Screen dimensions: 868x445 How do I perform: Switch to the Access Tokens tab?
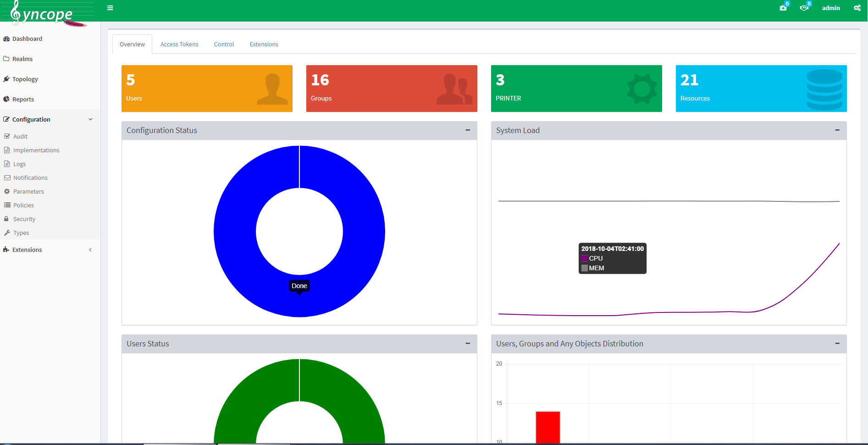coord(179,44)
